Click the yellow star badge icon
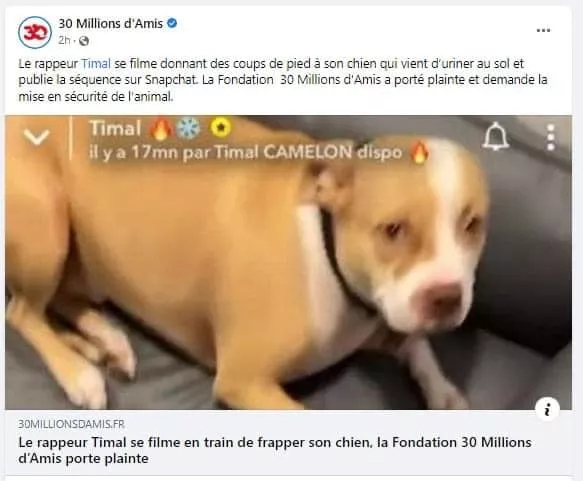Viewport: 583px width, 481px height. click(221, 127)
